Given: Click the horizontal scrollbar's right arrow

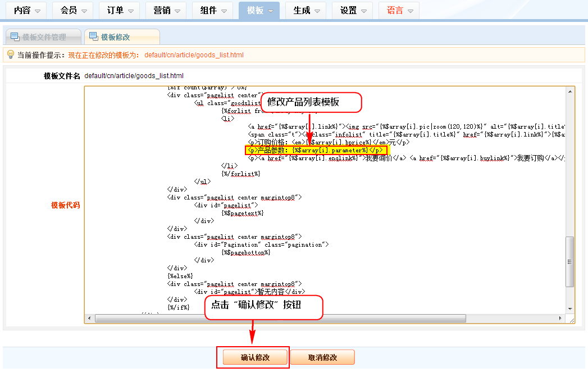Looking at the screenshot, I should pos(561,319).
